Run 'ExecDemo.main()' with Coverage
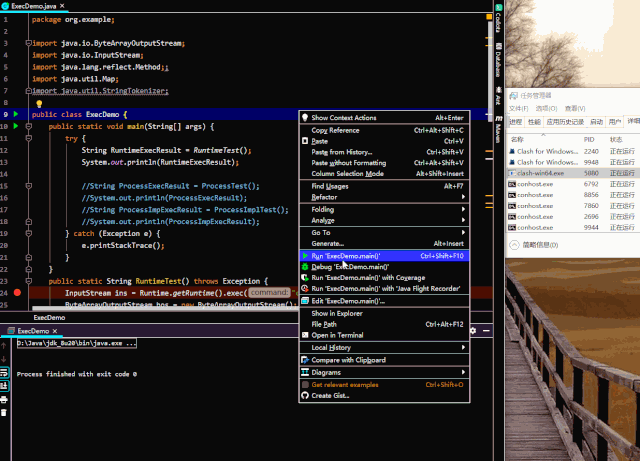640x461 pixels. point(384,278)
